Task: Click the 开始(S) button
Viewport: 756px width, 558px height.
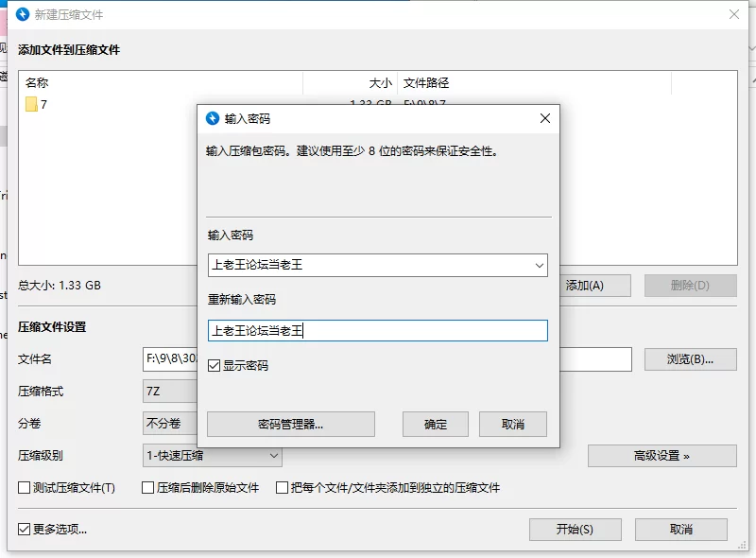Action: (576, 530)
